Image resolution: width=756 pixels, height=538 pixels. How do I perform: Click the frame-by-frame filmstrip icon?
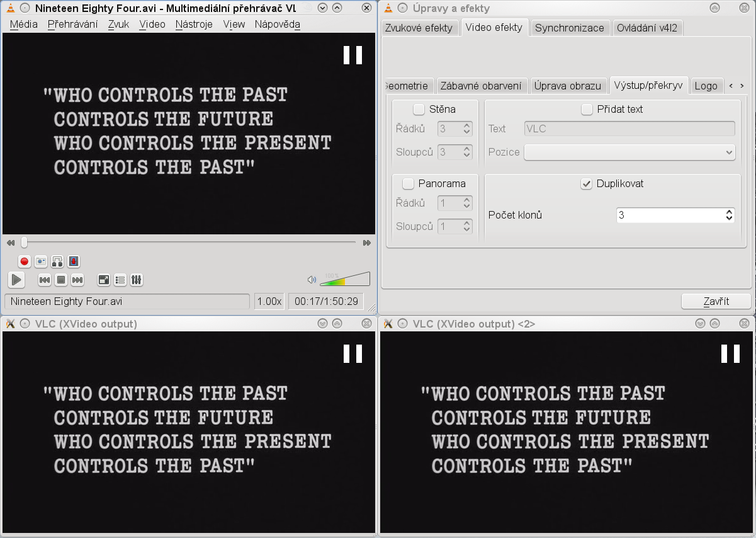74,261
